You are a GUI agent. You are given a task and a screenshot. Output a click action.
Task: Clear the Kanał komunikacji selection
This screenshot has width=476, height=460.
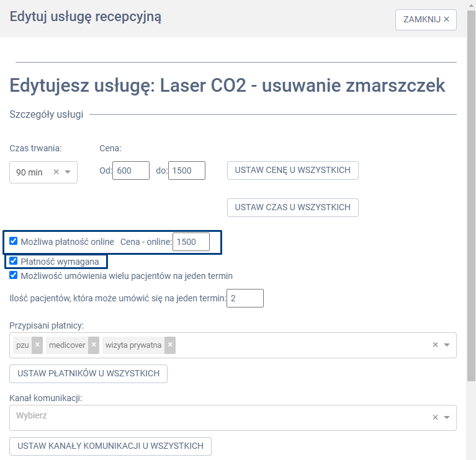click(x=435, y=417)
